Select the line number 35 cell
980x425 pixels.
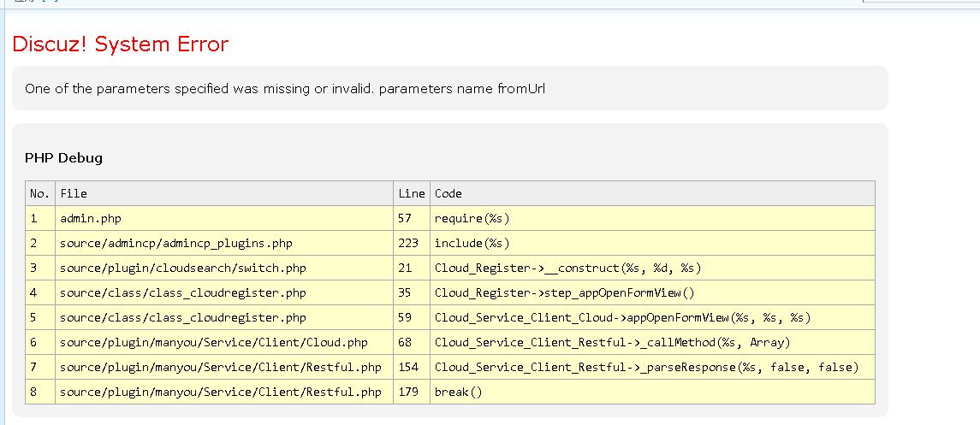[x=412, y=292]
